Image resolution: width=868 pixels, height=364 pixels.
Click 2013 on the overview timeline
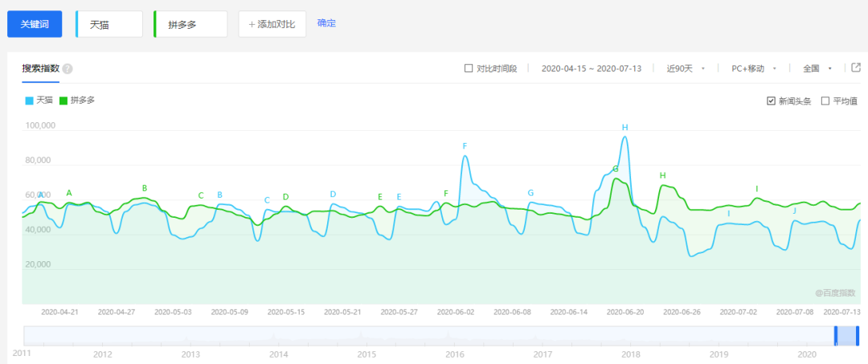190,354
